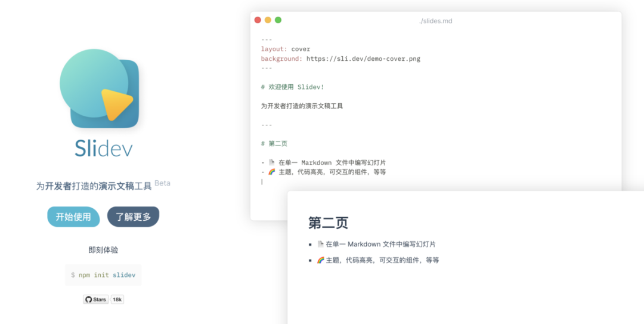The image size is (644, 324).
Task: Click '在单一 Markdown 文件中编写幻灯片' in slide preview
Action: coord(380,244)
